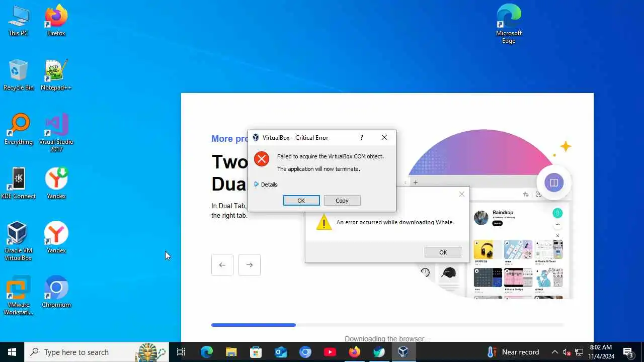Open File Explorer from the taskbar

pos(231,352)
